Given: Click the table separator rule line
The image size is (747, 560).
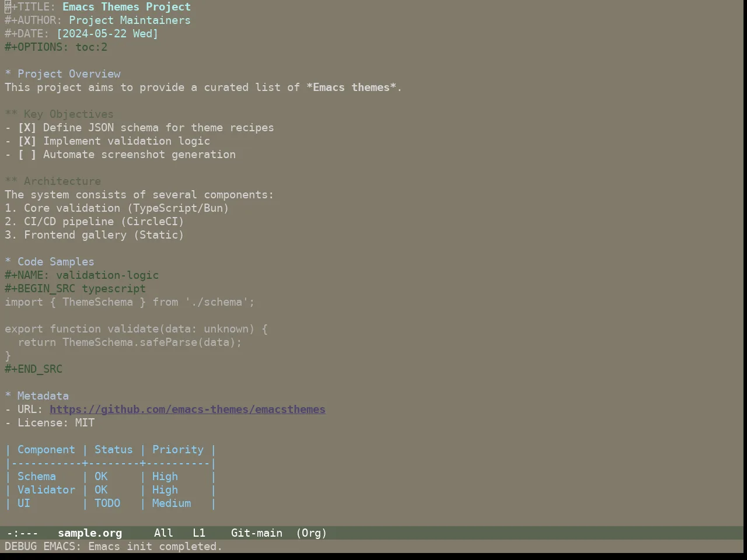Looking at the screenshot, I should coord(111,463).
